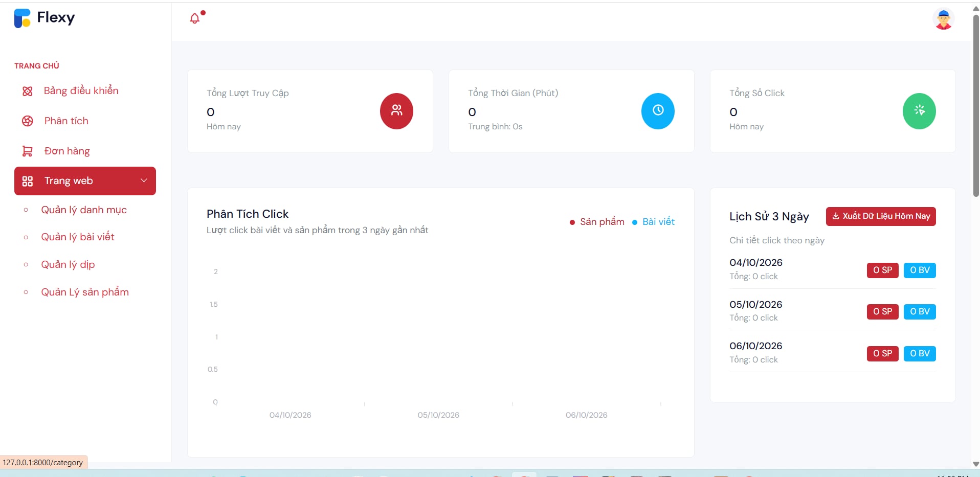The width and height of the screenshot is (980, 477).
Task: Click the Flexy logo
Action: (44, 18)
